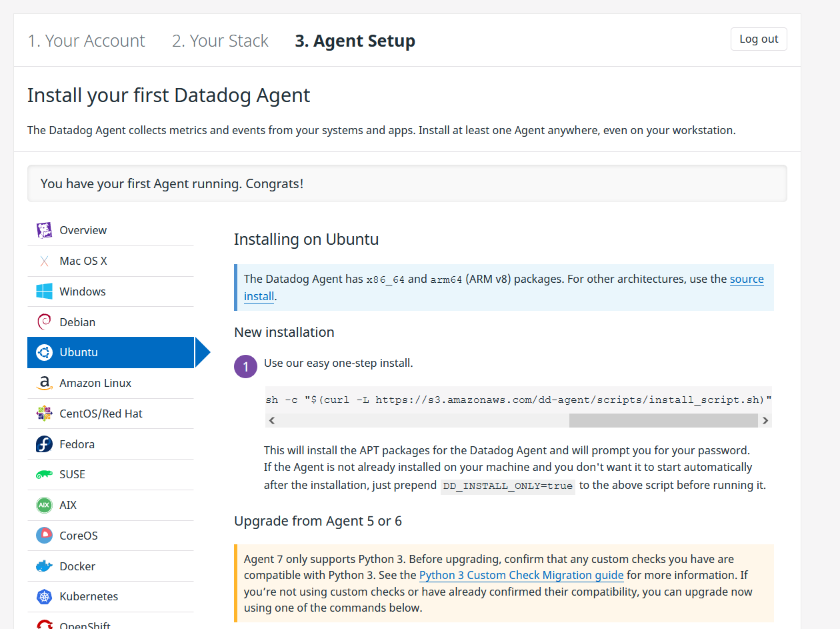This screenshot has height=629, width=840.
Task: Click the Debian swirl icon
Action: (44, 322)
